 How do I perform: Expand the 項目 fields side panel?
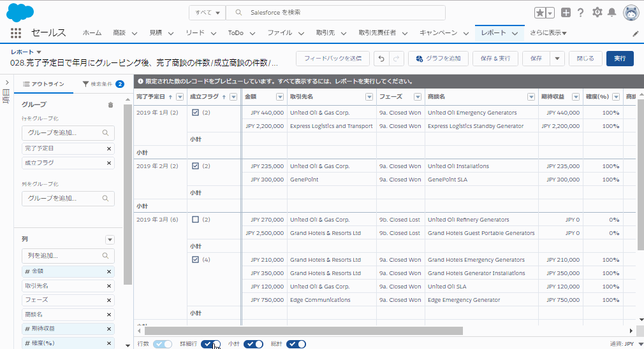(x=6, y=83)
